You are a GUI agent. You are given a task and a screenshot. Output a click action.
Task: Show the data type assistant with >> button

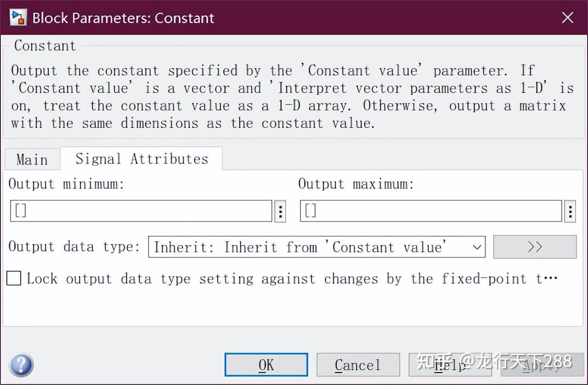point(535,247)
